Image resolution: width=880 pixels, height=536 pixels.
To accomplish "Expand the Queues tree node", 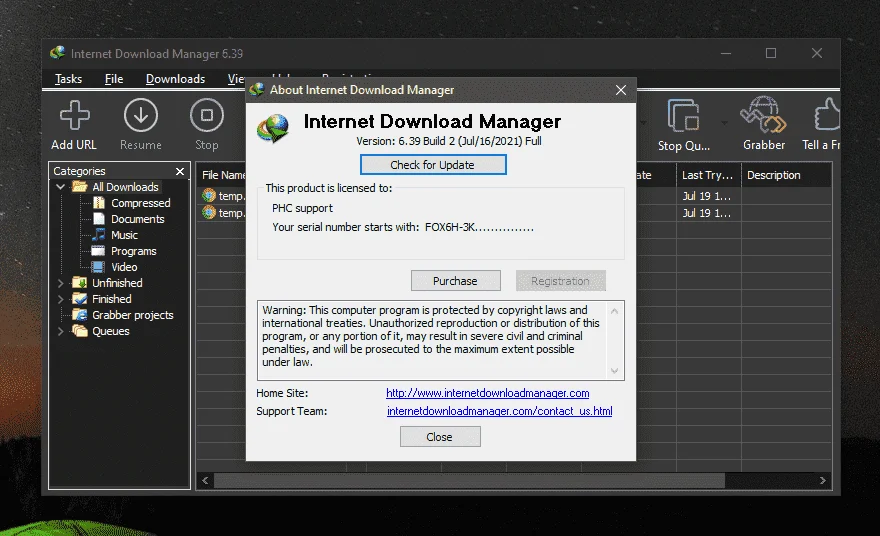I will tap(61, 331).
